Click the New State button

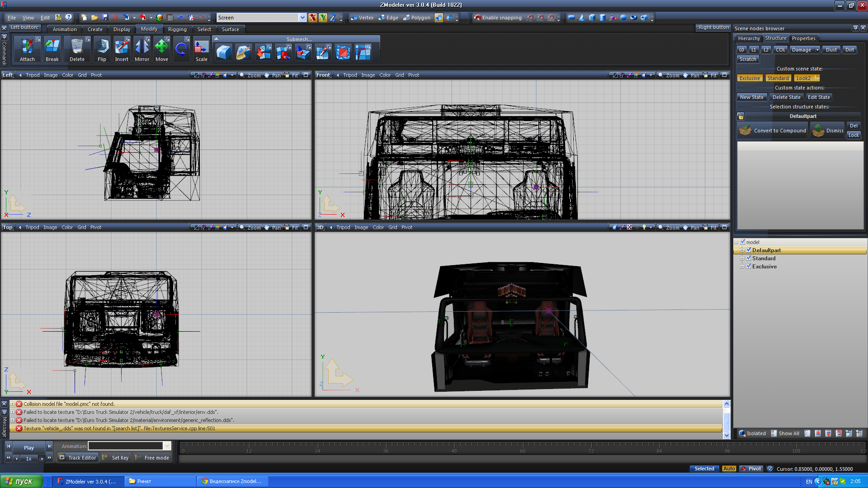click(751, 97)
